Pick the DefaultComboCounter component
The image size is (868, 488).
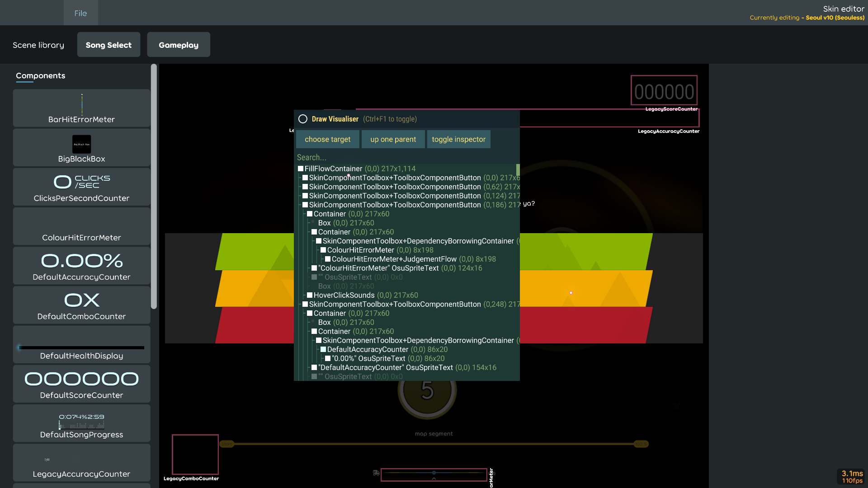tap(81, 305)
